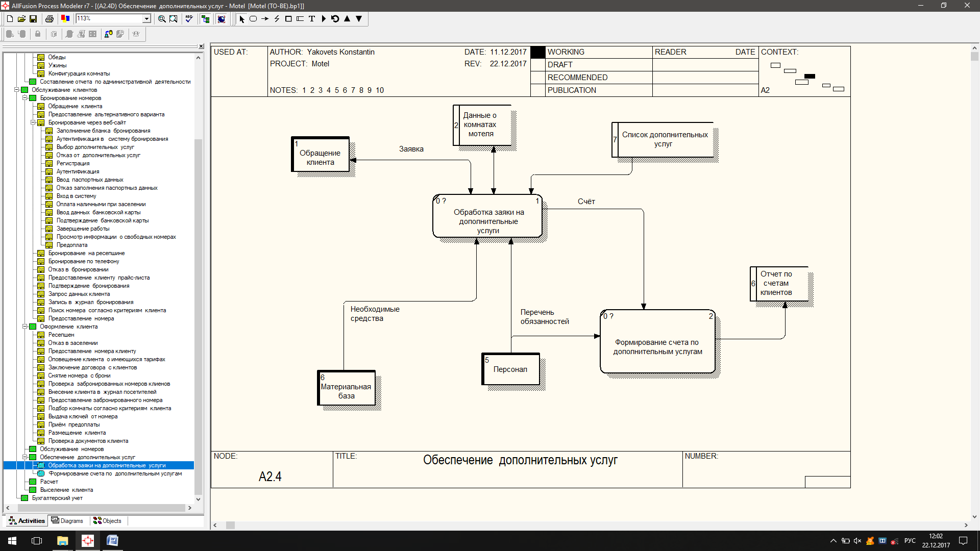This screenshot has height=551, width=980.
Task: Open the zoom percentage dropdown arrow
Action: pos(147,19)
